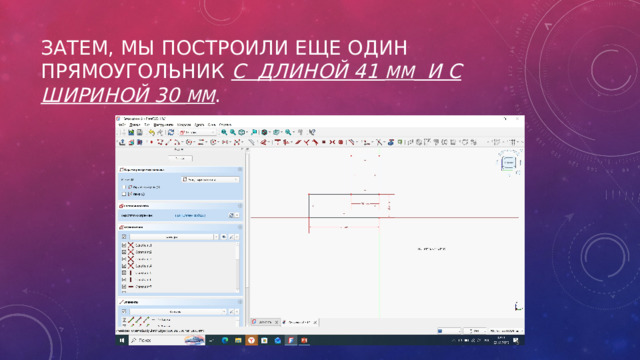Open the workbench selector dropdown
The width and height of the screenshot is (640, 360).
coord(198,132)
